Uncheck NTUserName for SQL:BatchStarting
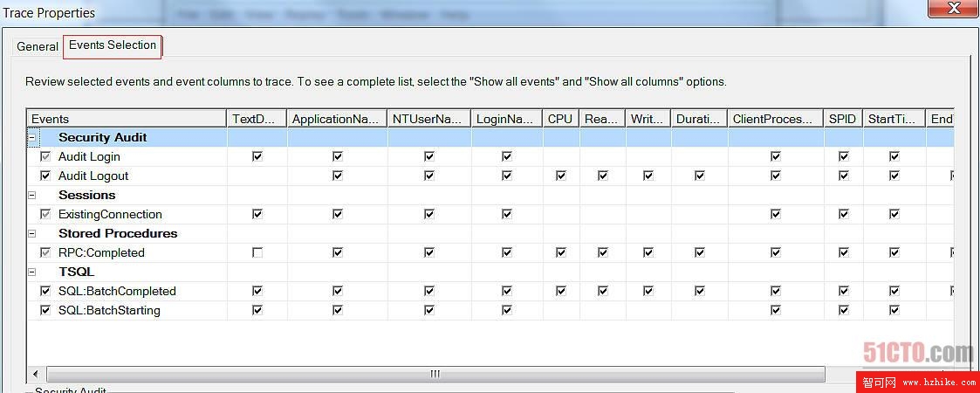This screenshot has height=393, width=980. pyautogui.click(x=429, y=310)
